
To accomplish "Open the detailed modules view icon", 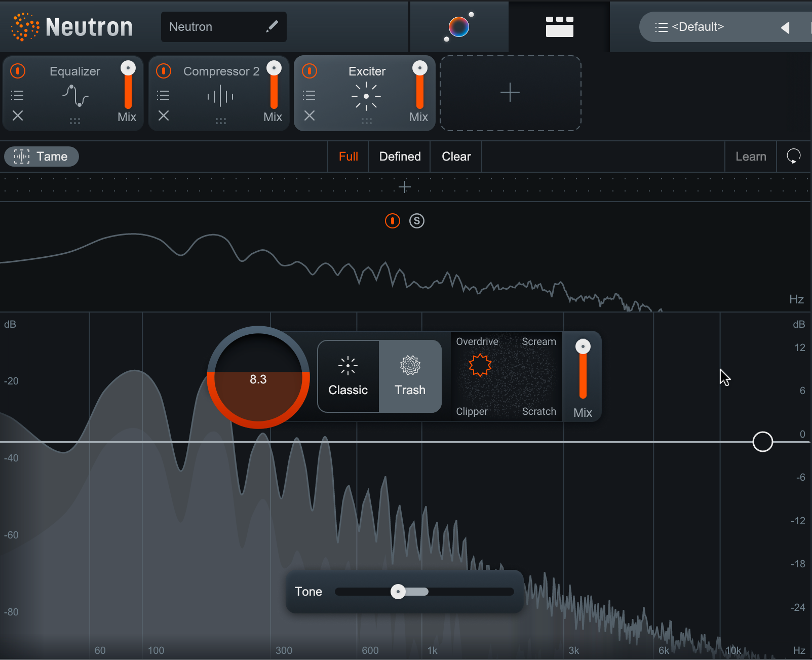I will pyautogui.click(x=560, y=27).
